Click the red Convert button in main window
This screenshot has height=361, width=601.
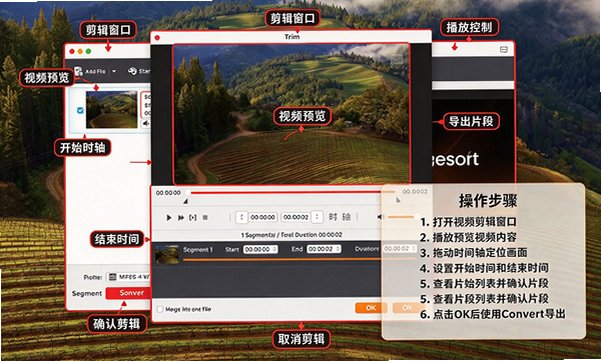pos(128,293)
